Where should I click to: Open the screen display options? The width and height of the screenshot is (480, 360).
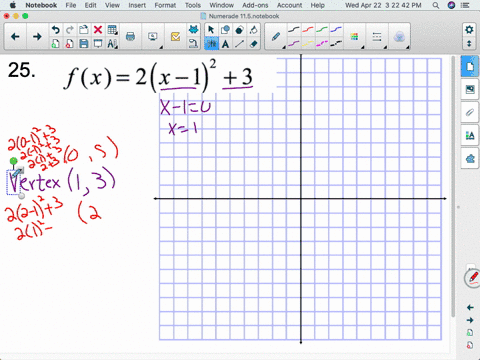(153, 37)
